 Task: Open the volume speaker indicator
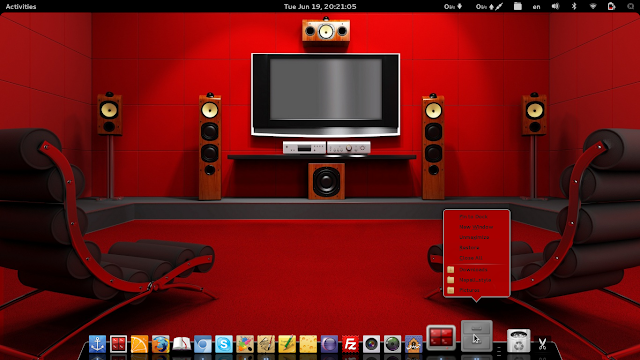pyautogui.click(x=556, y=7)
